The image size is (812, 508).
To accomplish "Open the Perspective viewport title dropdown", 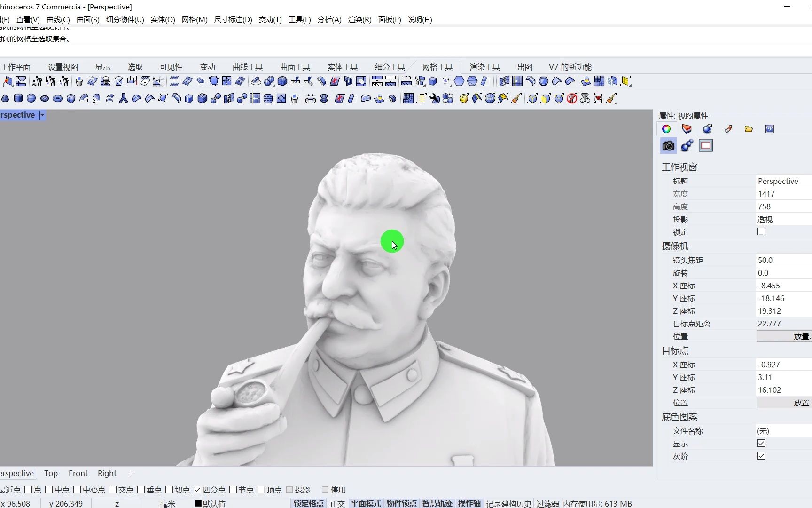I will (41, 115).
